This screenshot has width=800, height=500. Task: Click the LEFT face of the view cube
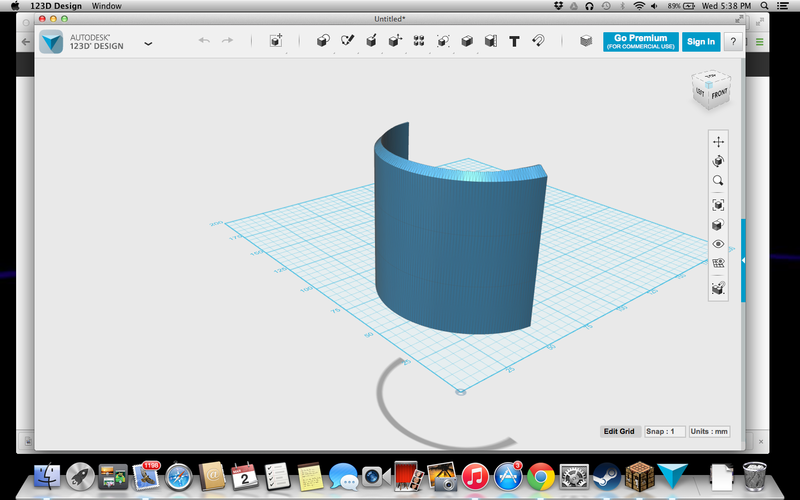coord(700,92)
